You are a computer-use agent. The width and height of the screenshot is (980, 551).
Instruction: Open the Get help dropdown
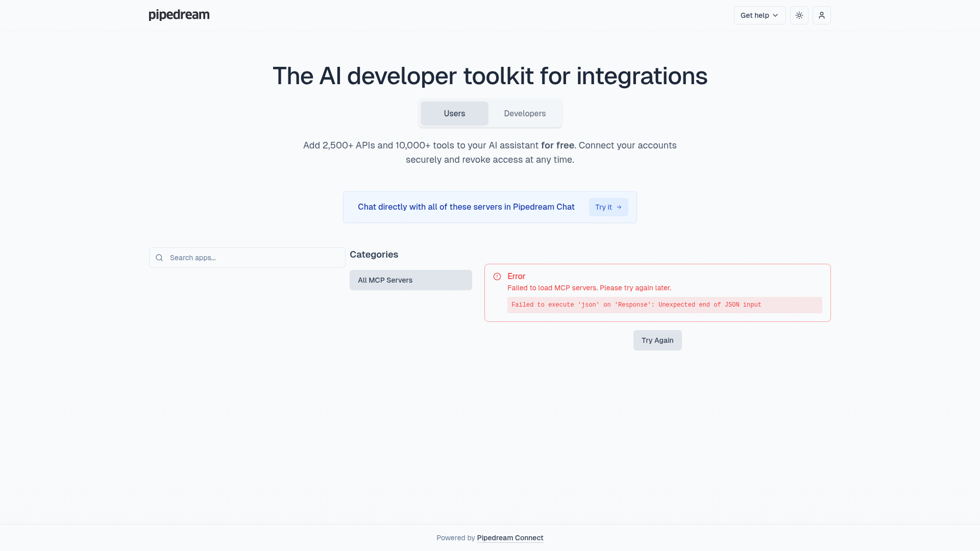[759, 15]
